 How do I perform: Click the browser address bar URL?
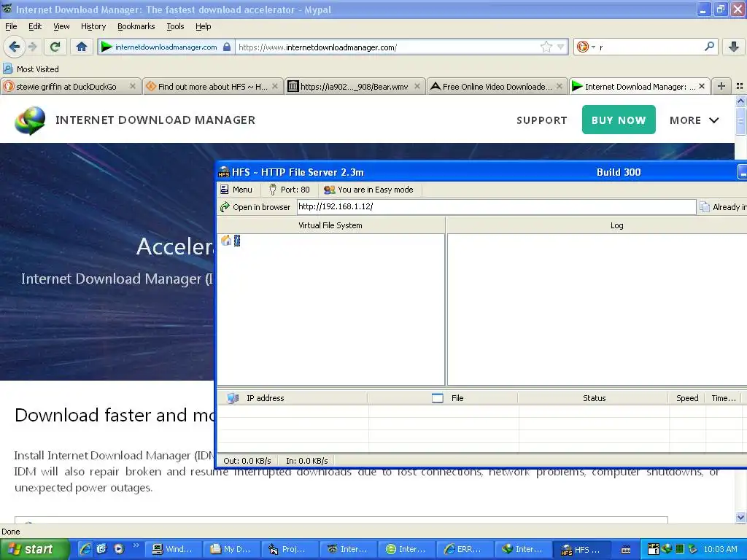click(387, 47)
